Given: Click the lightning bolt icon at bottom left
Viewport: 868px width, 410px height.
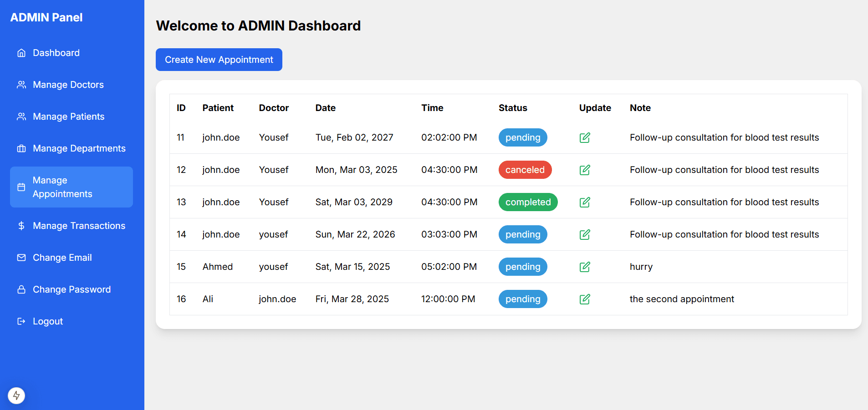Looking at the screenshot, I should pyautogui.click(x=16, y=395).
